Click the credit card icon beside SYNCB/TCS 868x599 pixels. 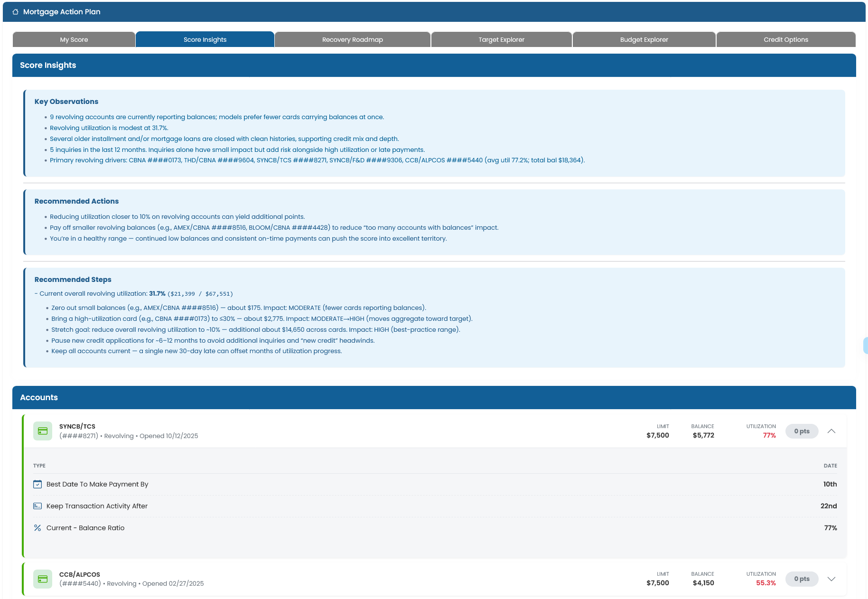43,431
